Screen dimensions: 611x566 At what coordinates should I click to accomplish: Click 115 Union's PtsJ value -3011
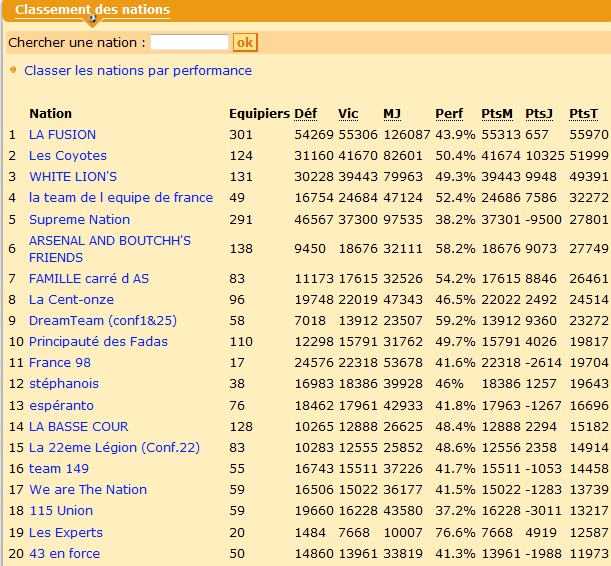[543, 511]
